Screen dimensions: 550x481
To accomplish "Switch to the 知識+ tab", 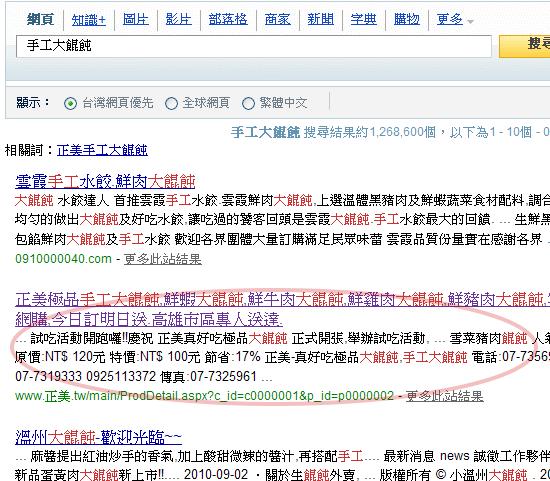I will pyautogui.click(x=89, y=20).
